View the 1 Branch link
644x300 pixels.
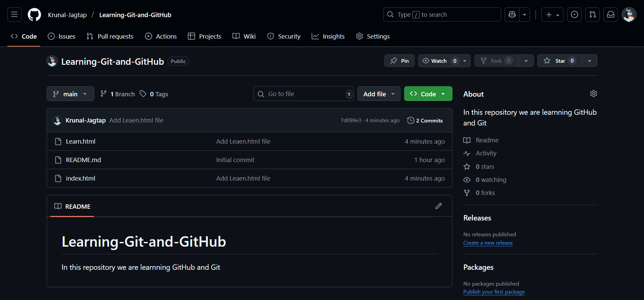118,94
